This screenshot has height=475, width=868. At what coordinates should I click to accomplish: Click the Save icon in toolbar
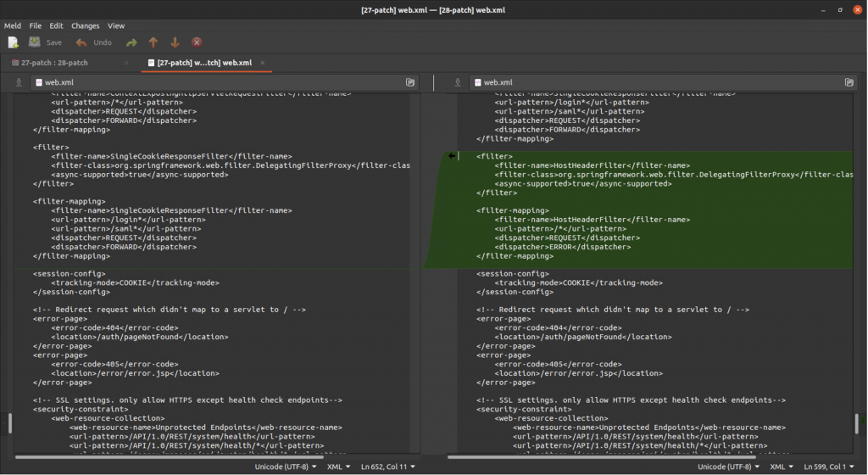click(x=35, y=42)
